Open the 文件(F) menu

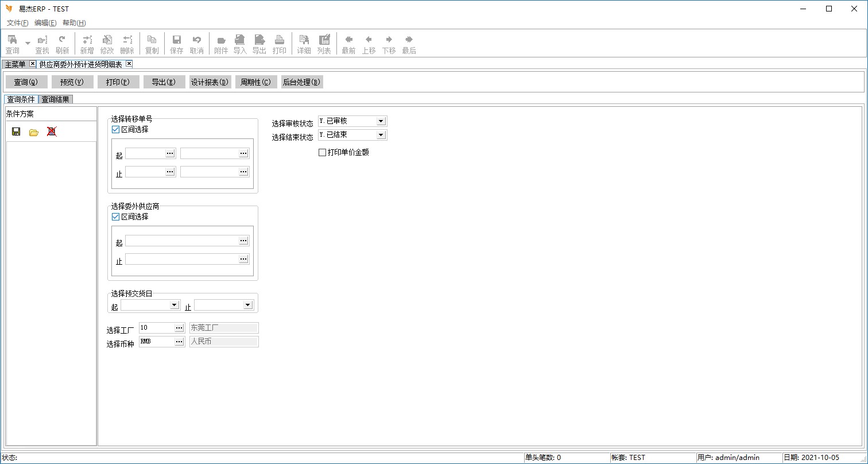(x=17, y=23)
